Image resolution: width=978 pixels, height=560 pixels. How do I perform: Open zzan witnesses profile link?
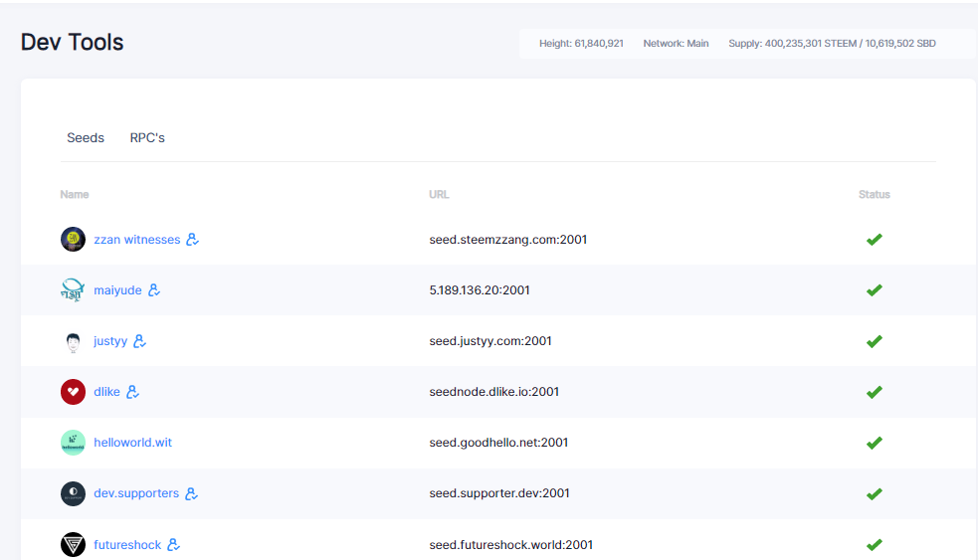point(136,240)
